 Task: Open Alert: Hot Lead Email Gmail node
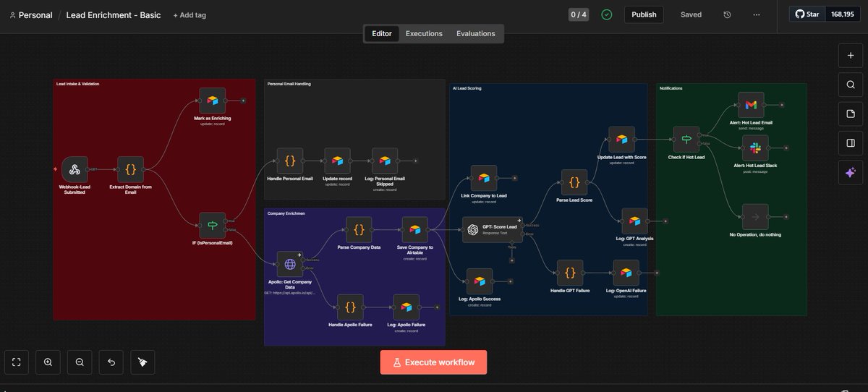click(x=751, y=105)
